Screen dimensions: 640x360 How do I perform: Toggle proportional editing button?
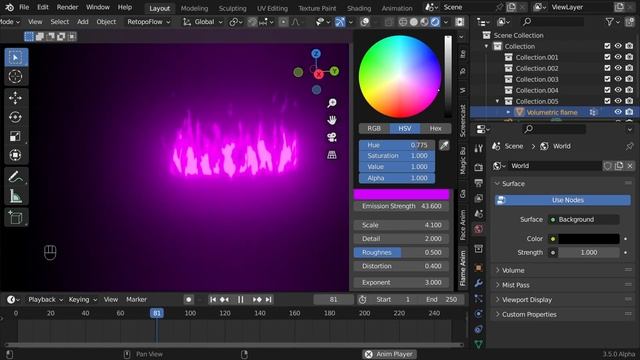coord(283,22)
